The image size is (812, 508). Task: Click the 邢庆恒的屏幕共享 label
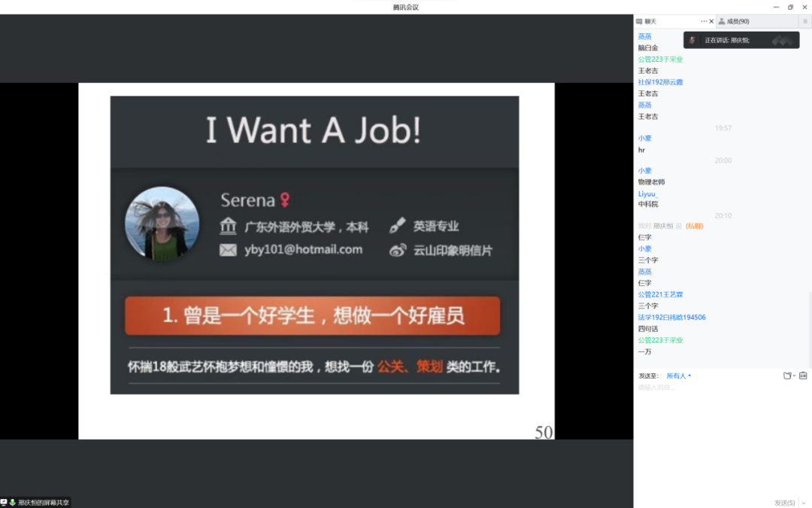44,502
